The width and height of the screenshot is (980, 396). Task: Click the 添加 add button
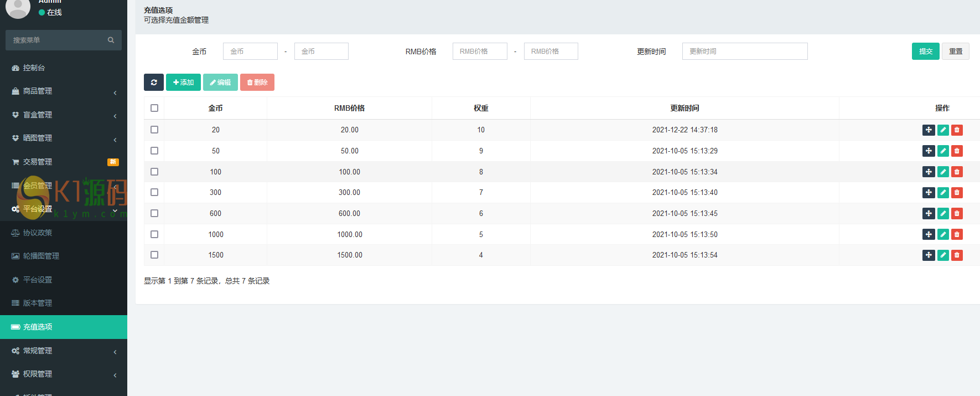coord(183,83)
